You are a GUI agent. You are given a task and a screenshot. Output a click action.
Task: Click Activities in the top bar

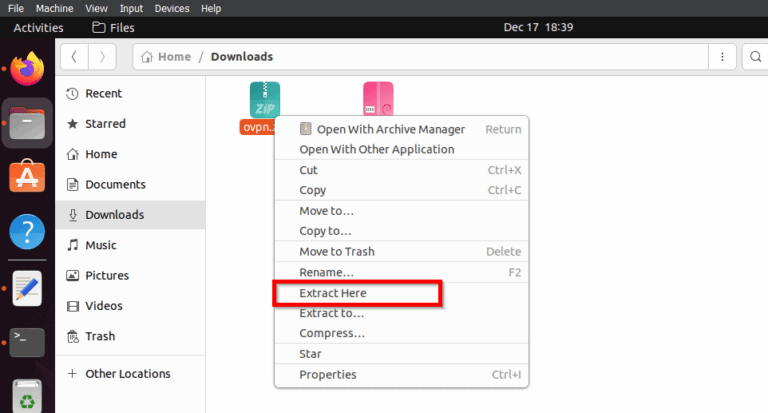tap(38, 28)
